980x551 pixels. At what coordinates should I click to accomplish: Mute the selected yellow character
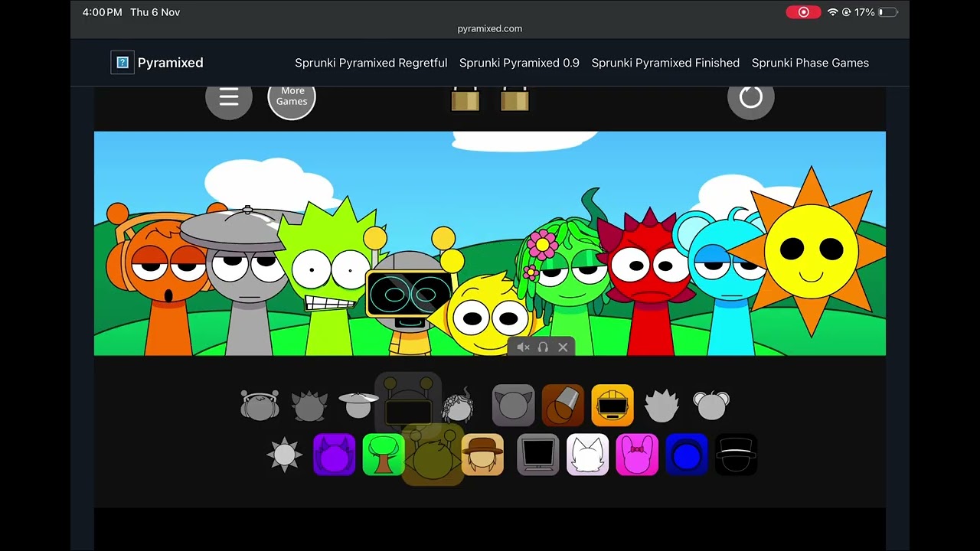click(x=524, y=347)
